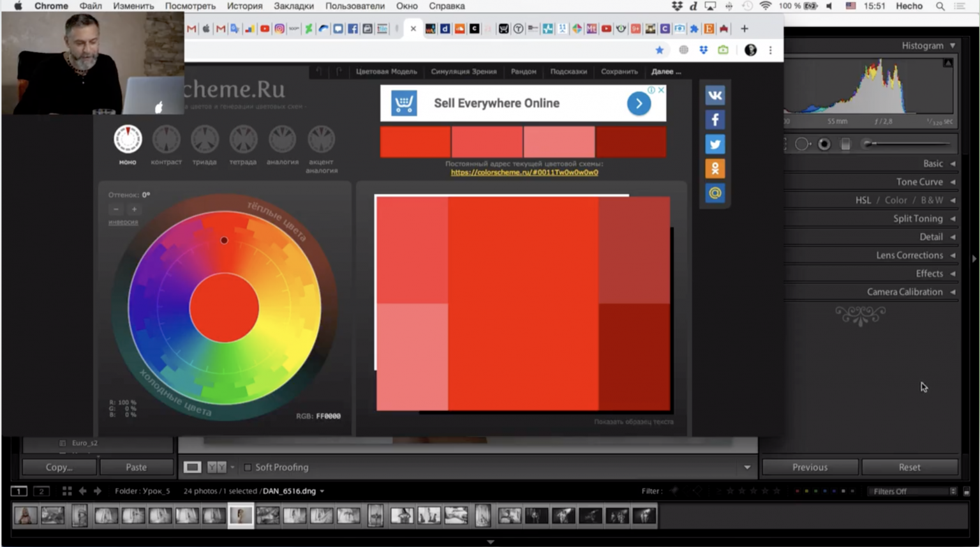
Task: Click the permanent color scheme URL link
Action: (523, 172)
